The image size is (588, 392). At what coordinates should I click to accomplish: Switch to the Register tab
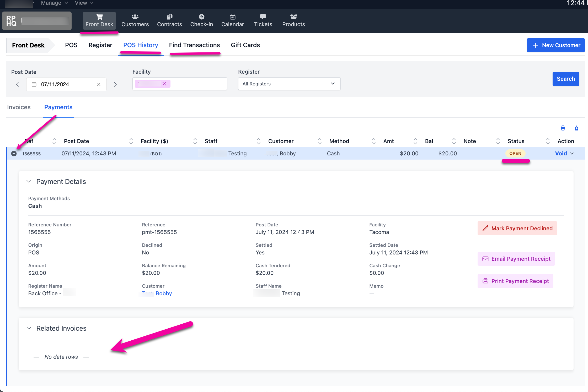coord(100,45)
